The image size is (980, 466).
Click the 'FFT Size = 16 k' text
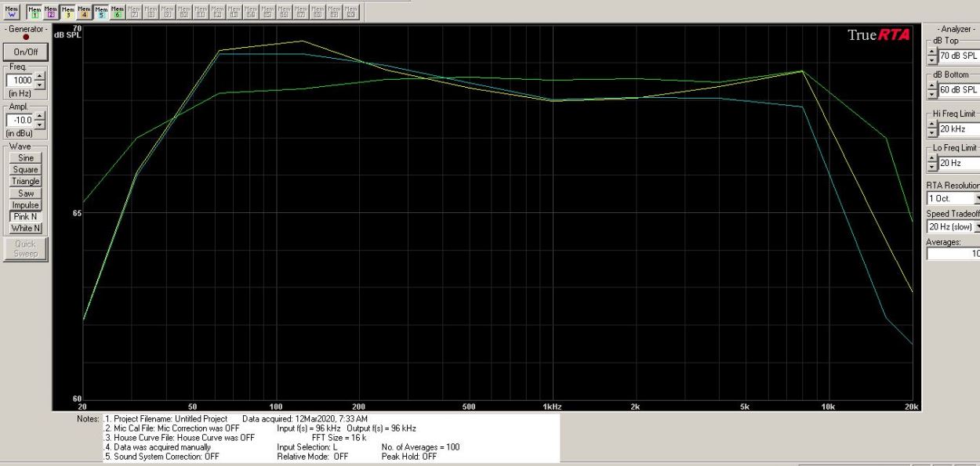point(339,438)
